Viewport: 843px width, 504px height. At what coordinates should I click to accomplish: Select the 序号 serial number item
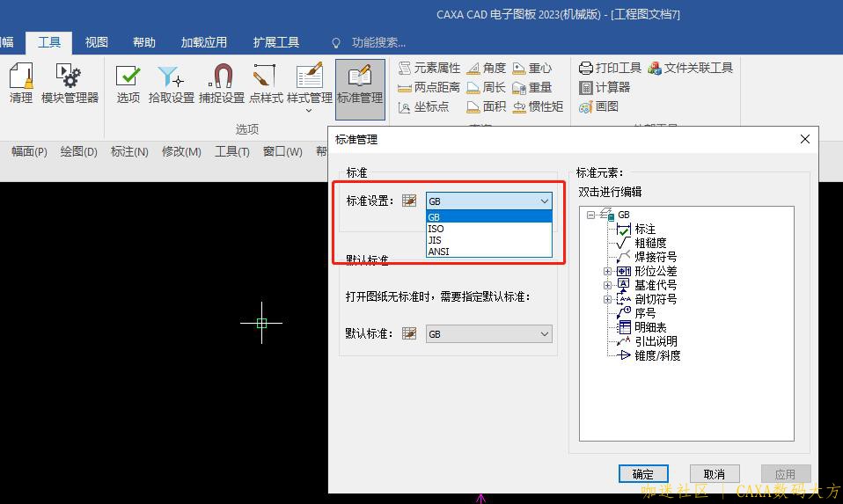(x=645, y=313)
